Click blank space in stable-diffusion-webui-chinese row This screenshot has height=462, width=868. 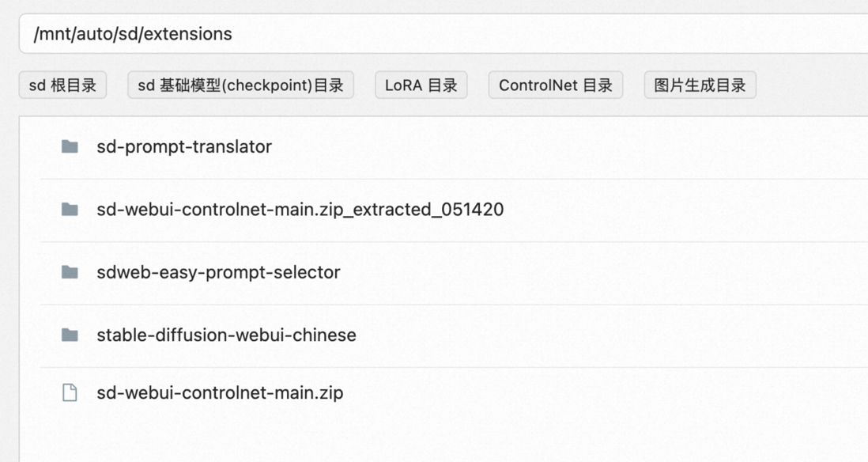tap(609, 335)
